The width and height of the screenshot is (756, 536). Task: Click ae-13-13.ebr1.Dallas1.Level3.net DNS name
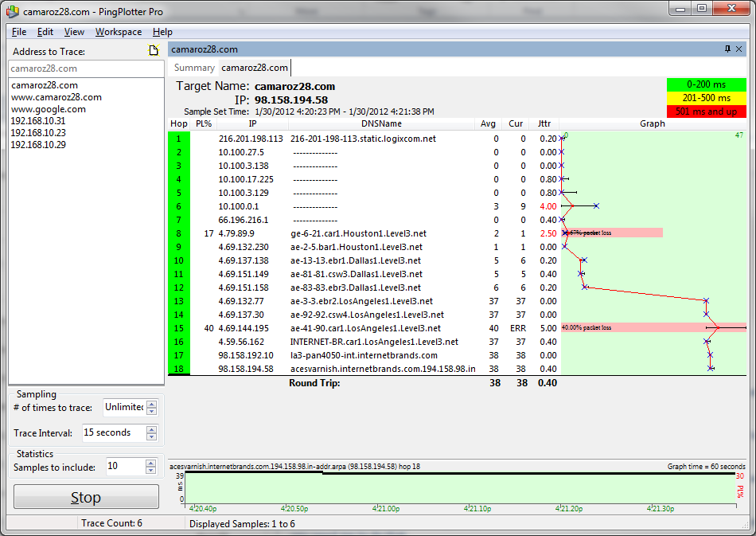(x=356, y=260)
